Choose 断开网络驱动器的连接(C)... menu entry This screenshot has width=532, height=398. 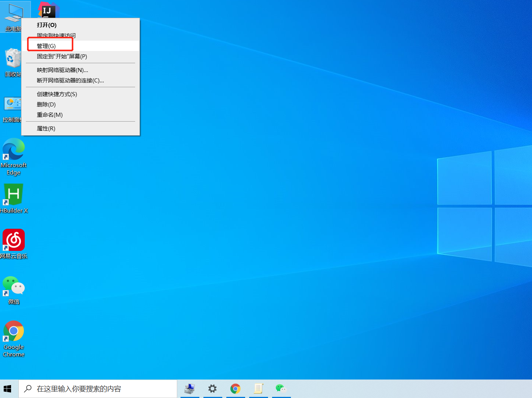coord(80,80)
